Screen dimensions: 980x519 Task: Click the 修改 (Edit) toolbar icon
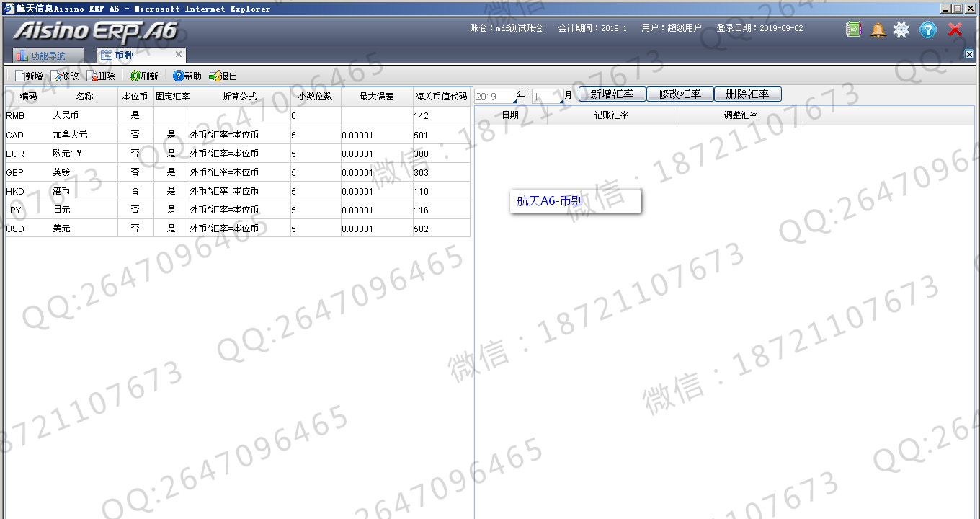pos(56,76)
